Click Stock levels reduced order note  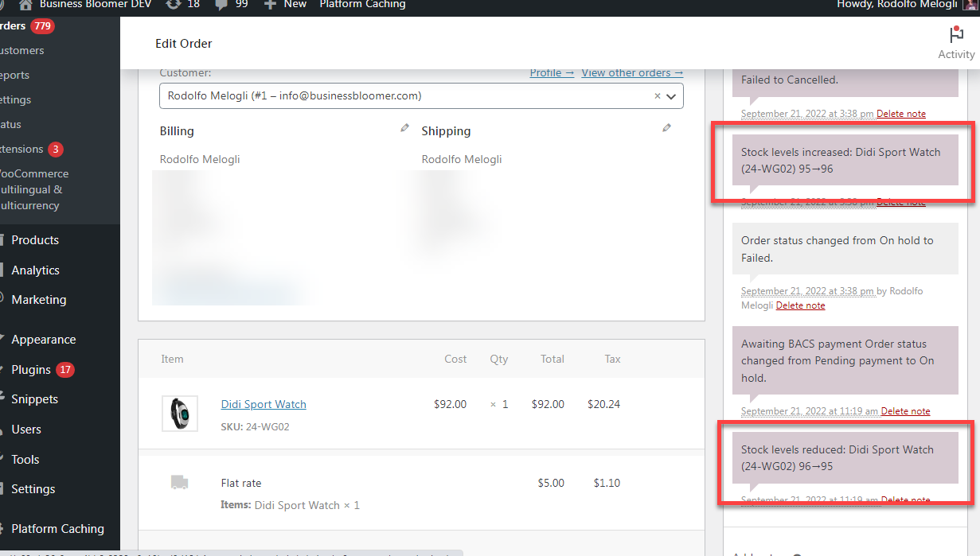coord(845,457)
